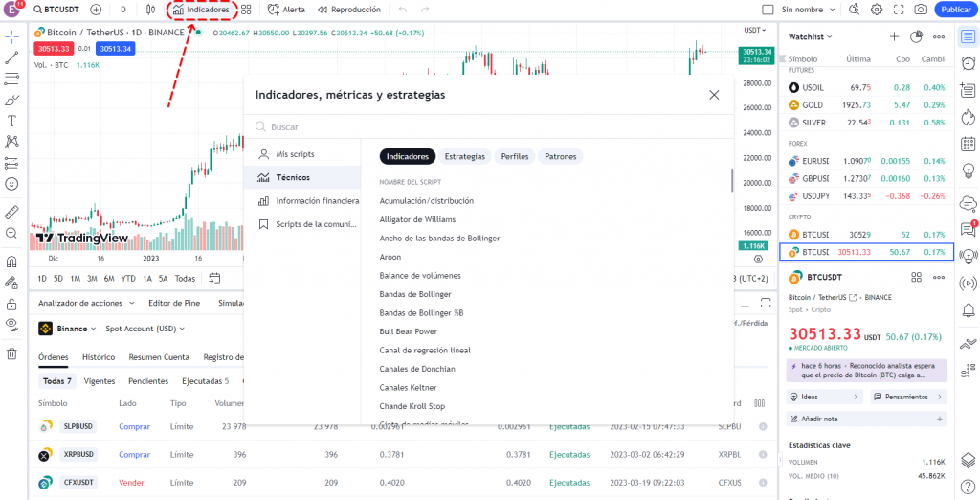Add the Aroon indicator
Viewport: 980px width, 500px height.
390,258
